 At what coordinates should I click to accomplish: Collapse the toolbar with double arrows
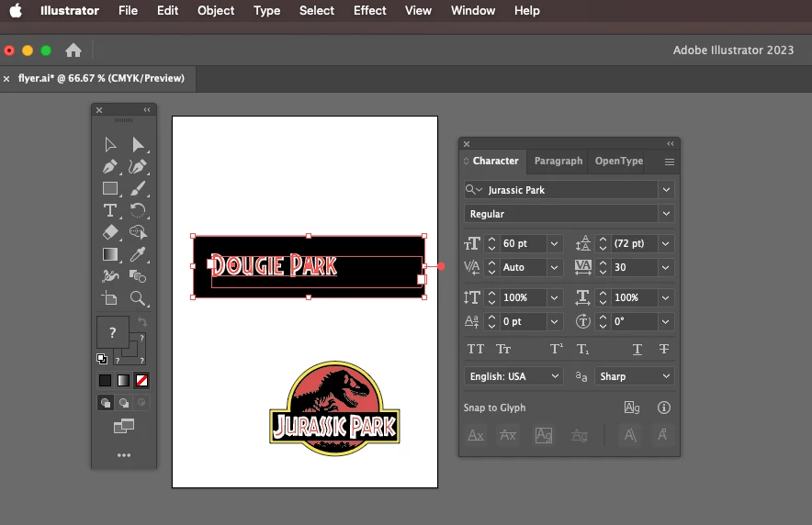(x=147, y=109)
